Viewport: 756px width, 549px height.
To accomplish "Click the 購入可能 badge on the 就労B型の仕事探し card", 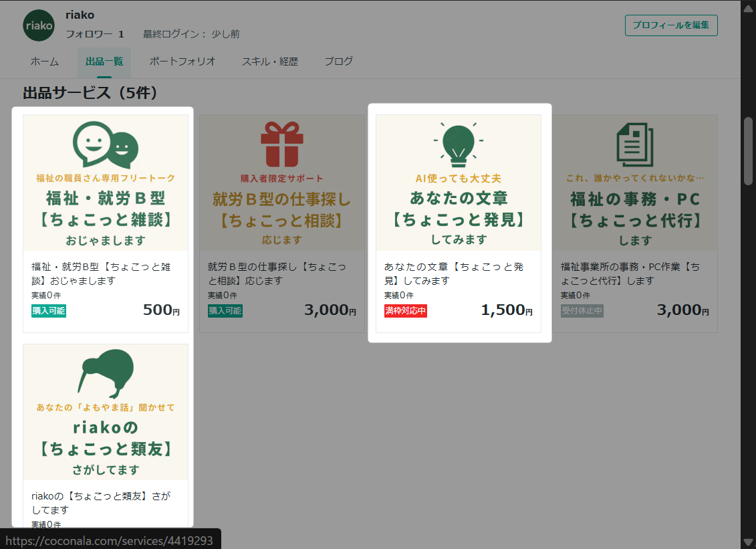I will click(225, 311).
